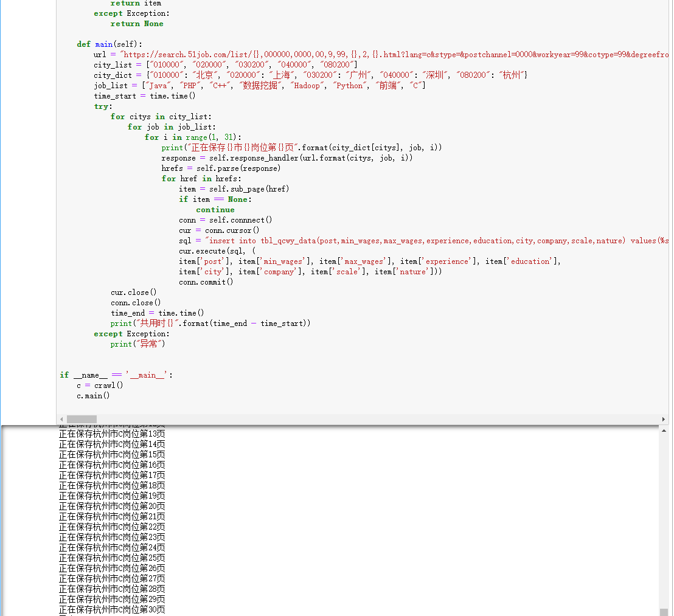Click output line '正在保存杭州市C岗位第17页'
The image size is (674, 616).
112,475
